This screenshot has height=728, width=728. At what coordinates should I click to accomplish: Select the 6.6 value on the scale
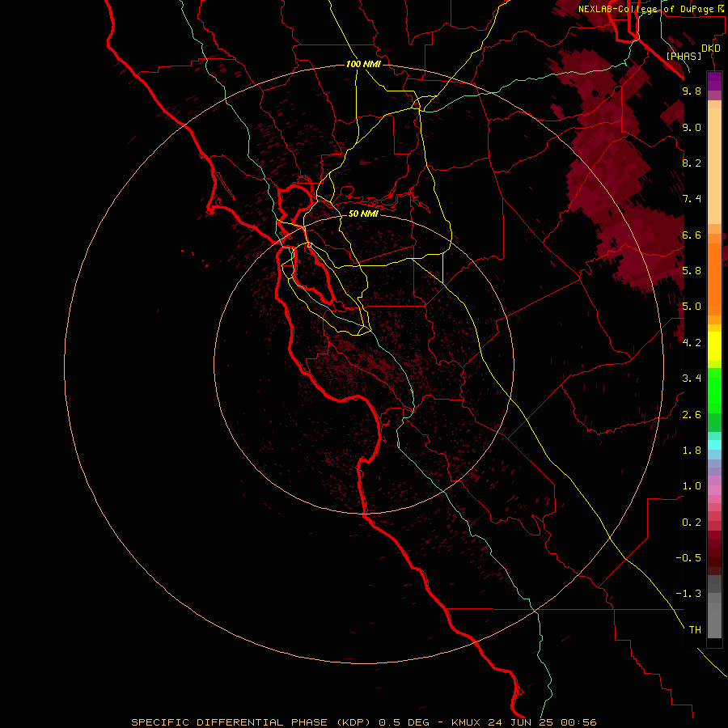point(692,235)
